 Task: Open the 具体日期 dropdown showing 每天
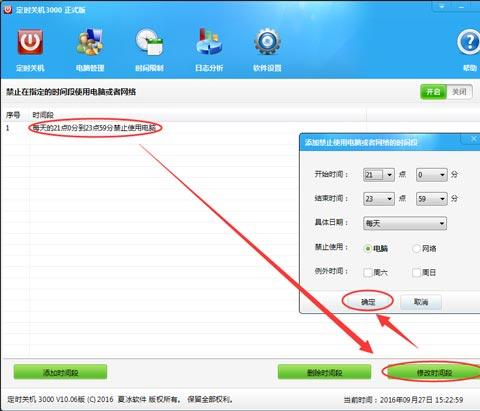[405, 223]
